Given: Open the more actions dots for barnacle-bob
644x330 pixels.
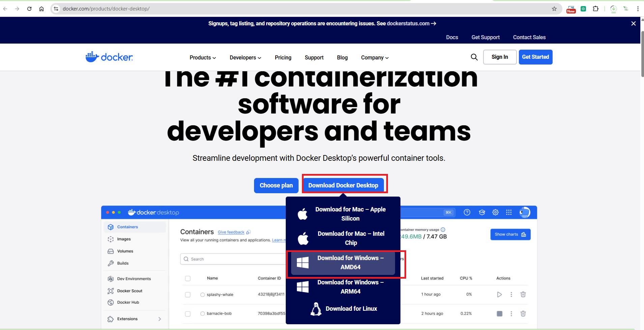Looking at the screenshot, I should click(511, 314).
